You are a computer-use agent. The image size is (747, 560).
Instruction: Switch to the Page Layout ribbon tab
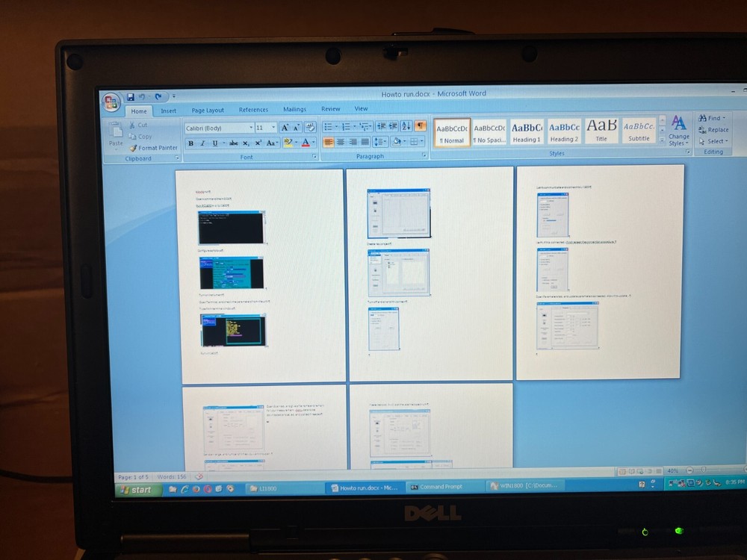coord(207,109)
